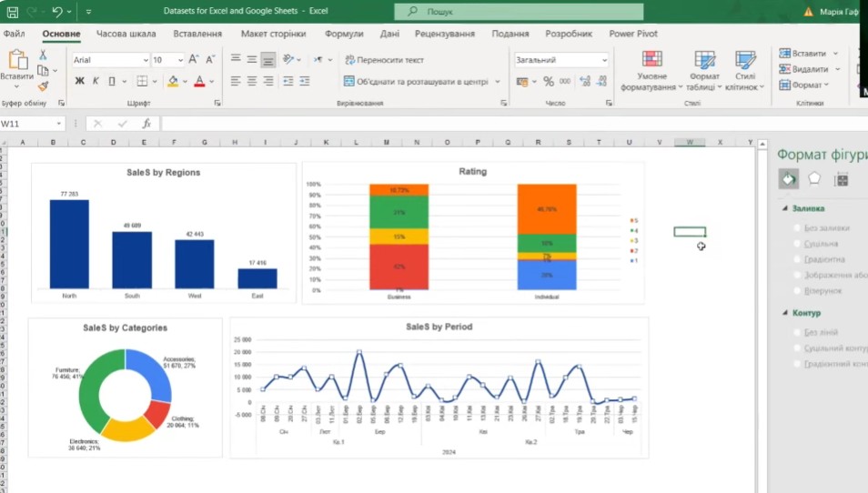Click the 'SaleS by Regions' chart title
The height and width of the screenshot is (493, 868).
163,172
